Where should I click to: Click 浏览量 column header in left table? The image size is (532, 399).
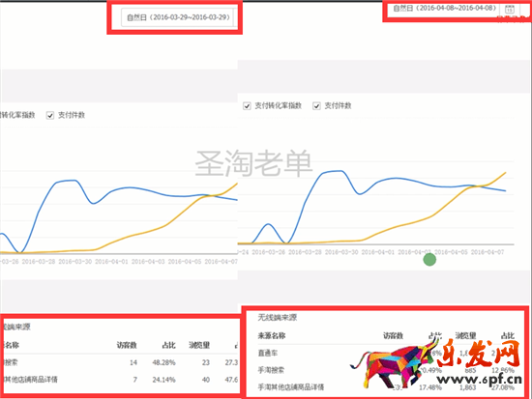199,345
